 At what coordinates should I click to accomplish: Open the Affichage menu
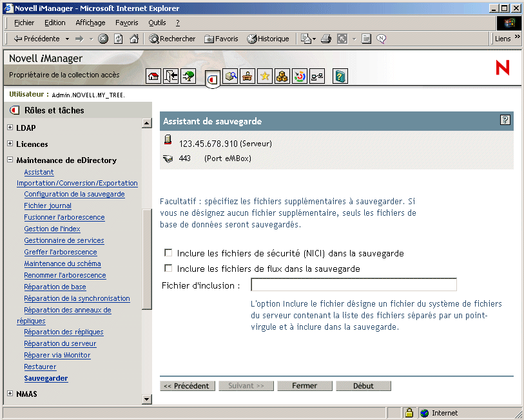[90, 23]
